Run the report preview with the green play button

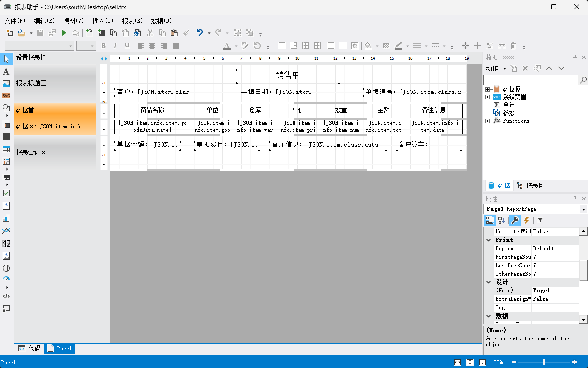pos(64,33)
